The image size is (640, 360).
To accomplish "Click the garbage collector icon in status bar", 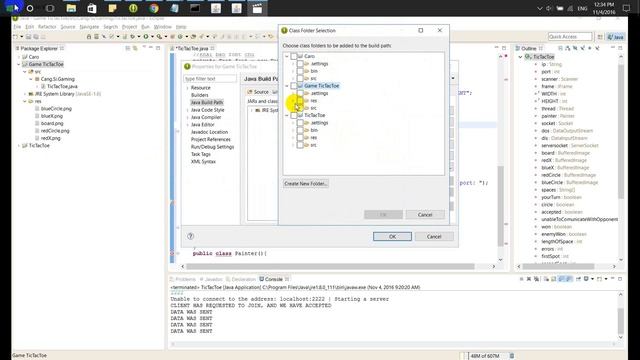I will coord(512,356).
